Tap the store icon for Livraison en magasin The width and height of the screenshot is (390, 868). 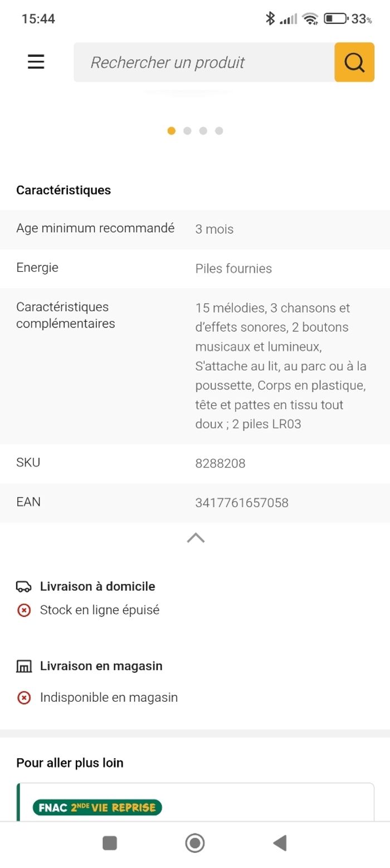24,666
